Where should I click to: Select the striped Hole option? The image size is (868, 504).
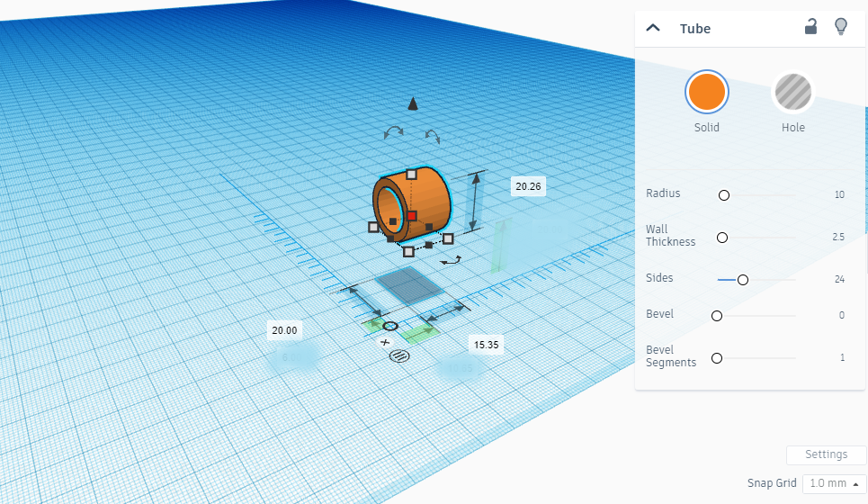(x=792, y=92)
